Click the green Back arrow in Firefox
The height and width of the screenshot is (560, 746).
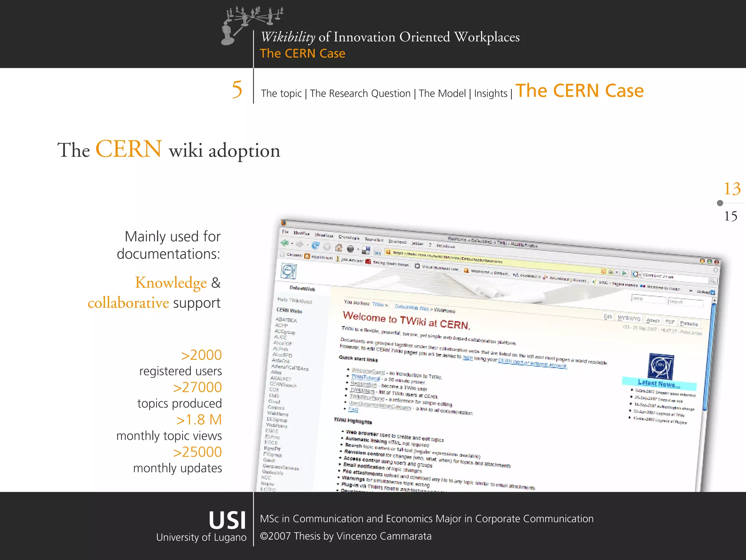(285, 243)
